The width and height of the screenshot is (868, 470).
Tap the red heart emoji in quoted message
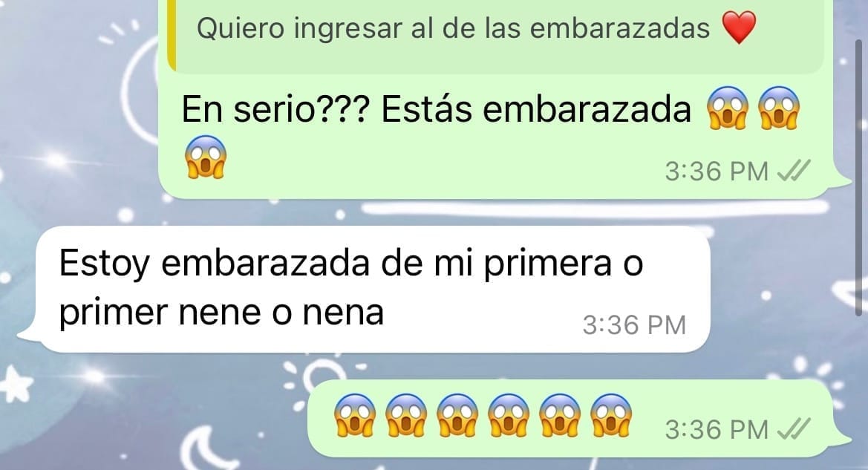739,27
